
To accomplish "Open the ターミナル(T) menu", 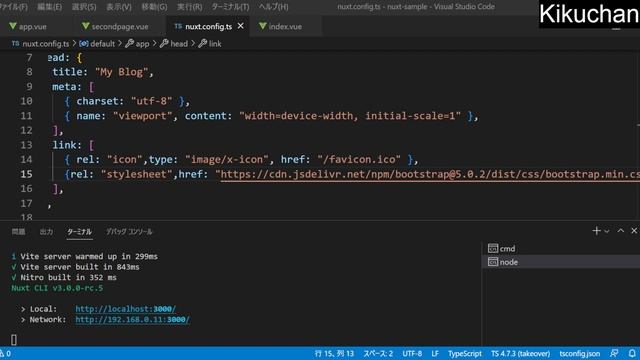I will tap(230, 7).
